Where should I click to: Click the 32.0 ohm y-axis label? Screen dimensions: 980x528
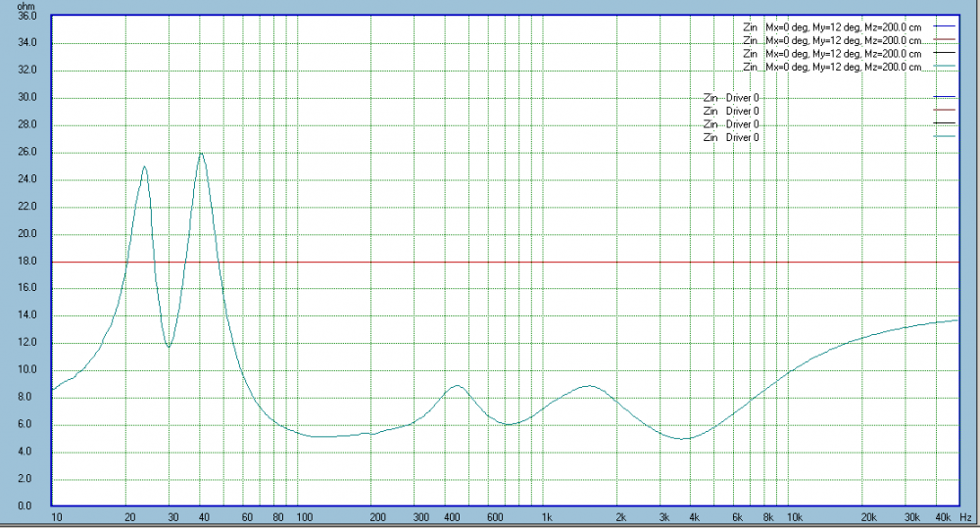[x=26, y=70]
